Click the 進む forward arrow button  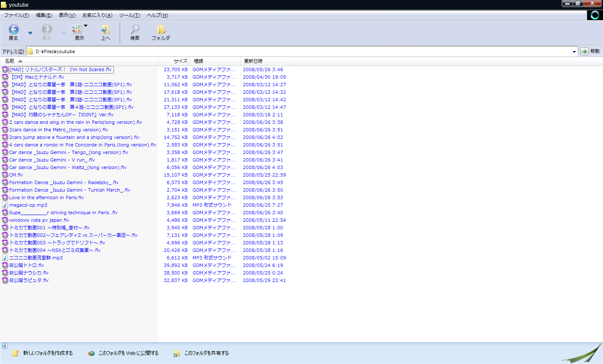pyautogui.click(x=47, y=32)
